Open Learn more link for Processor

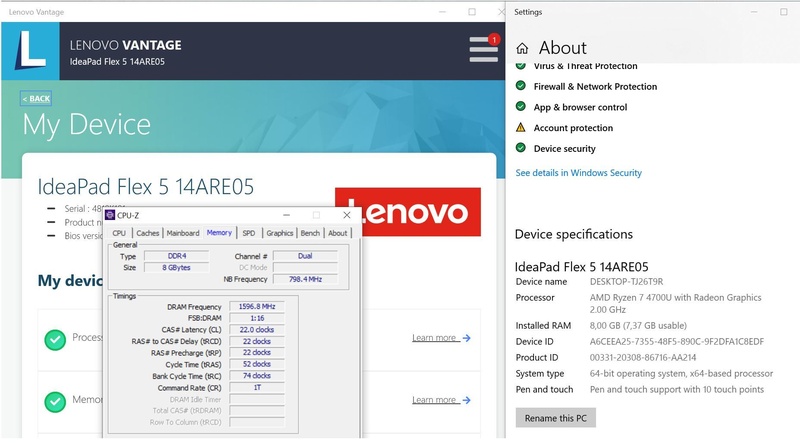441,338
